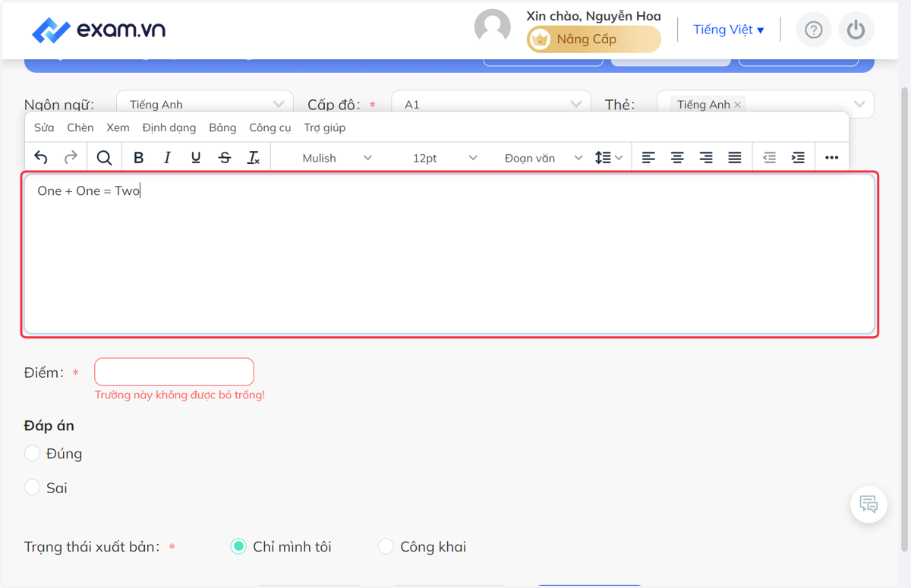Toggle italic formatting
The width and height of the screenshot is (911, 588).
click(167, 158)
